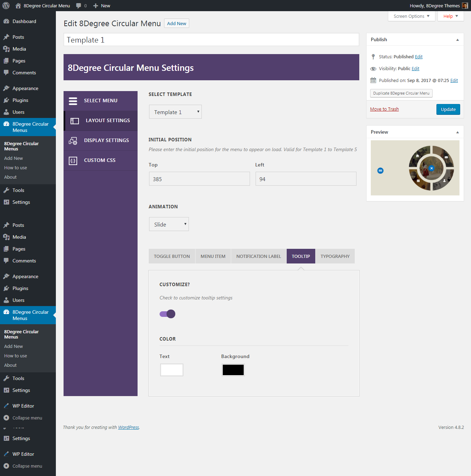
Task: Click Duplicate 8Degree Circular Menu button
Action: (401, 93)
